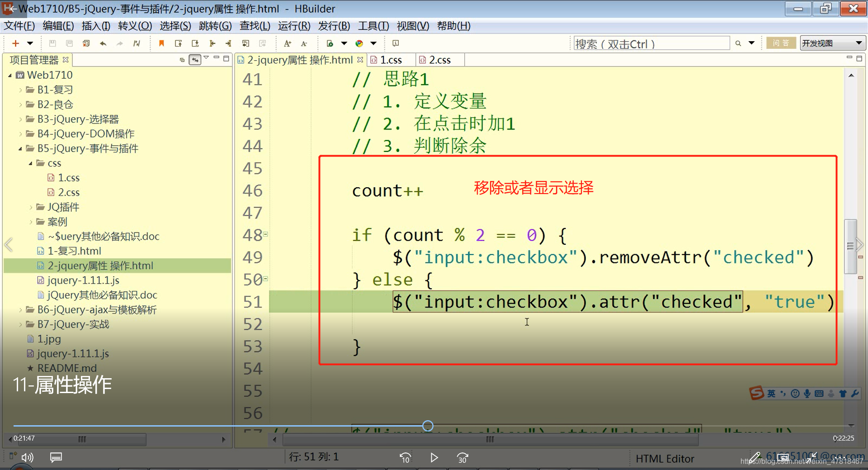Select README.md in the project tree
Image resolution: width=868 pixels, height=470 pixels.
pos(62,368)
